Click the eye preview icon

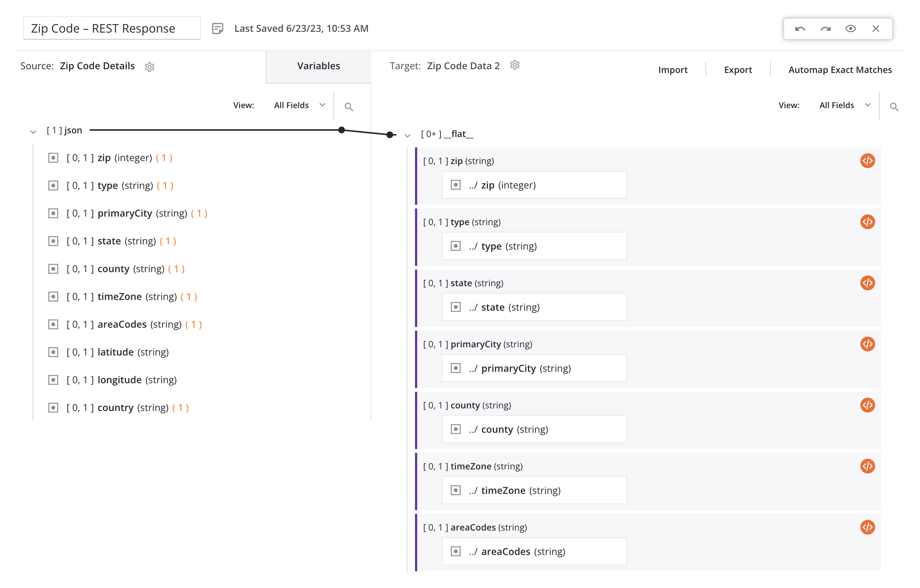pyautogui.click(x=850, y=29)
